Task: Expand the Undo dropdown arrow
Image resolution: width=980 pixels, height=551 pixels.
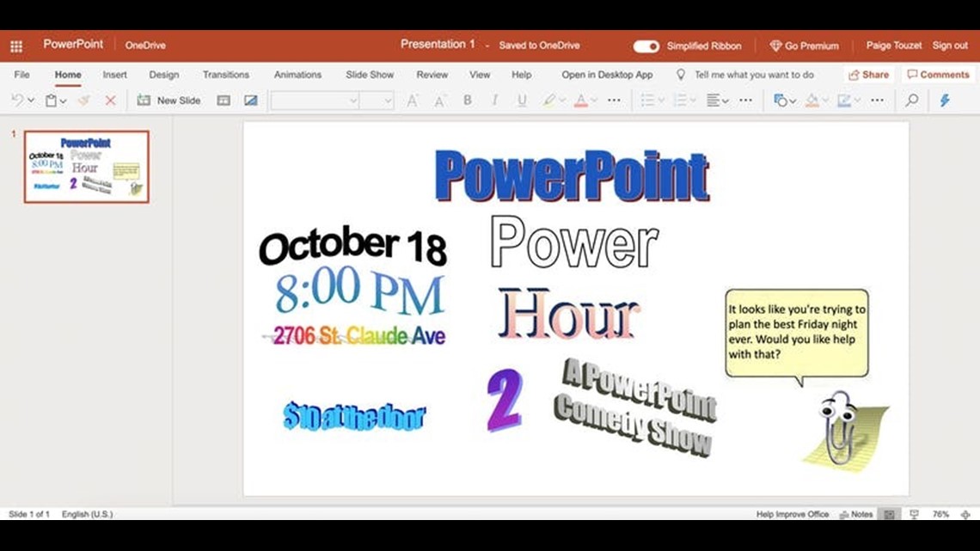Action: click(31, 101)
